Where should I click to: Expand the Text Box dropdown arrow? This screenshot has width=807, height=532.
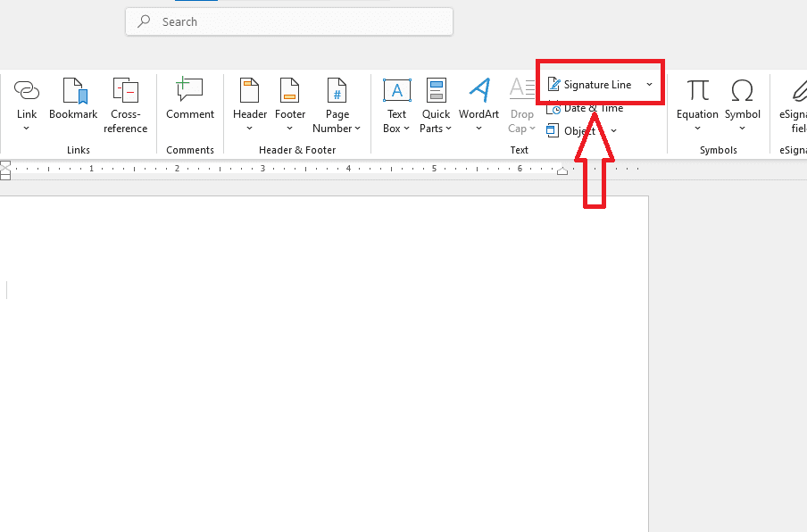coord(406,129)
